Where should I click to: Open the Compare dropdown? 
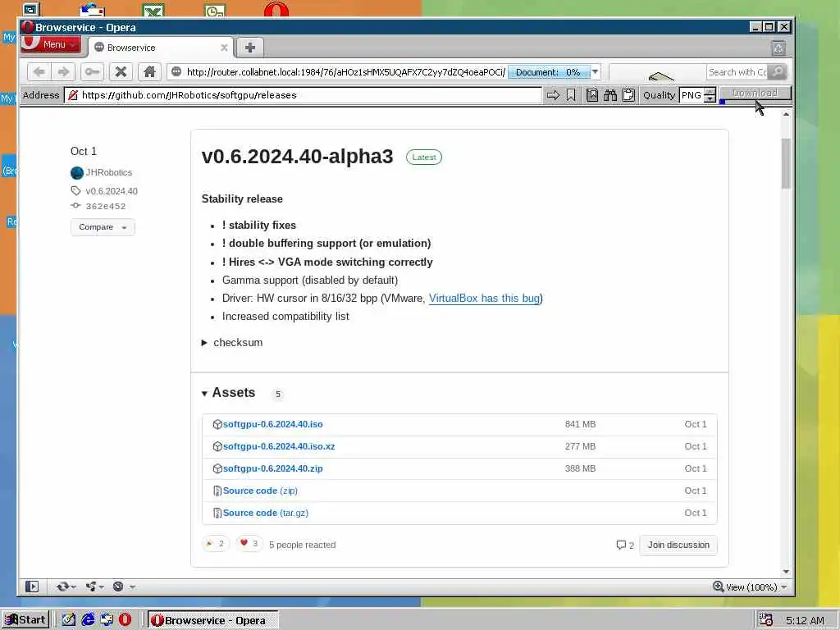coord(103,227)
